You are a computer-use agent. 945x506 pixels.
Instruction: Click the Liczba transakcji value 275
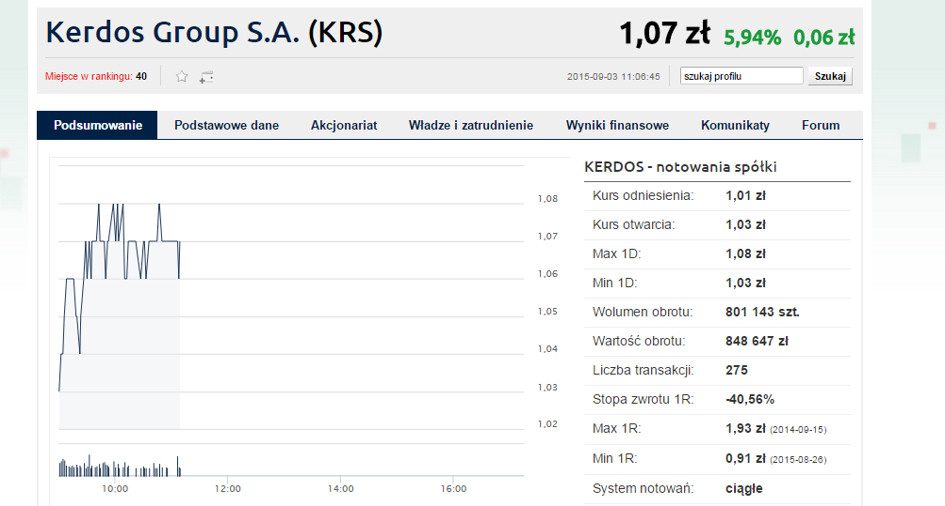[x=736, y=370]
